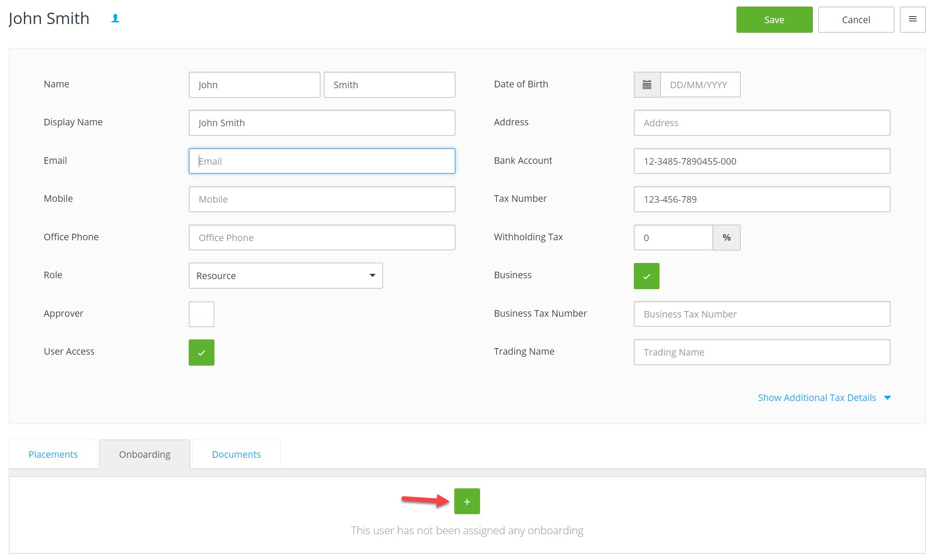Image resolution: width=933 pixels, height=560 pixels.
Task: Focus the first name field containing John
Action: [255, 85]
